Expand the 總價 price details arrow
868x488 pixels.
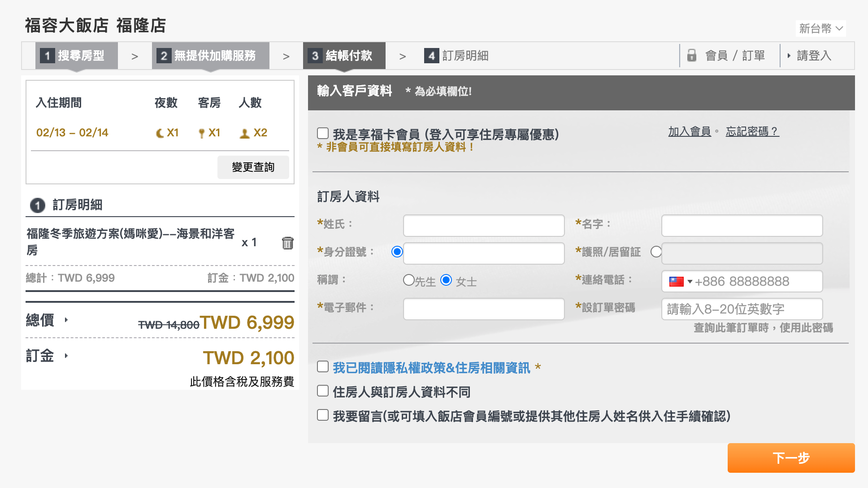pyautogui.click(x=66, y=320)
